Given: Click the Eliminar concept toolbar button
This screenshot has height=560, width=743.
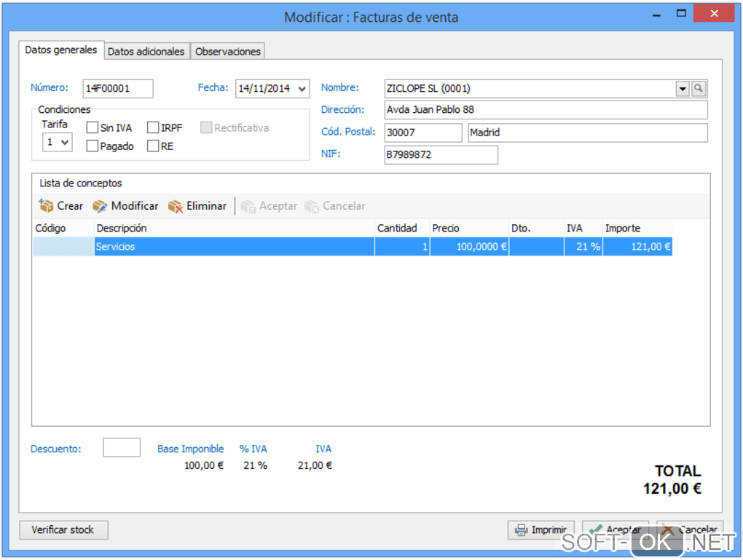Looking at the screenshot, I should pyautogui.click(x=197, y=206).
